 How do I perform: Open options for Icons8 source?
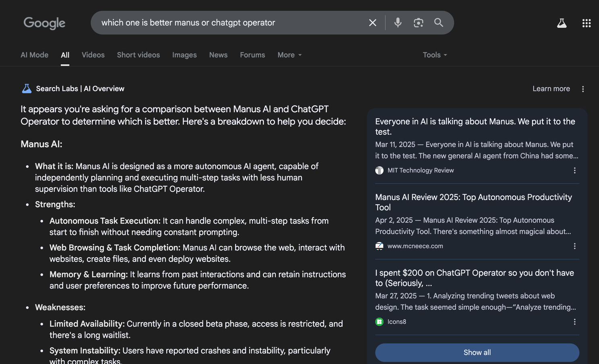pyautogui.click(x=574, y=322)
